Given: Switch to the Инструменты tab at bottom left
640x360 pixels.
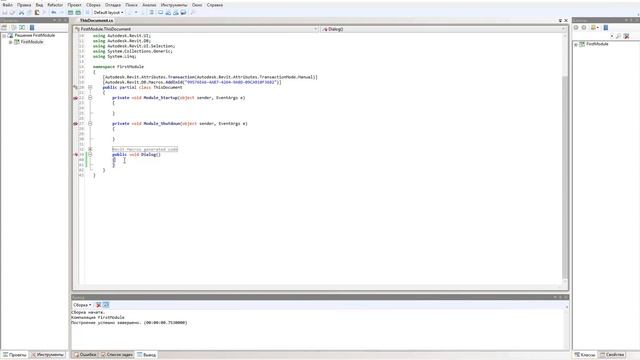Looking at the screenshot, I should coord(48,355).
